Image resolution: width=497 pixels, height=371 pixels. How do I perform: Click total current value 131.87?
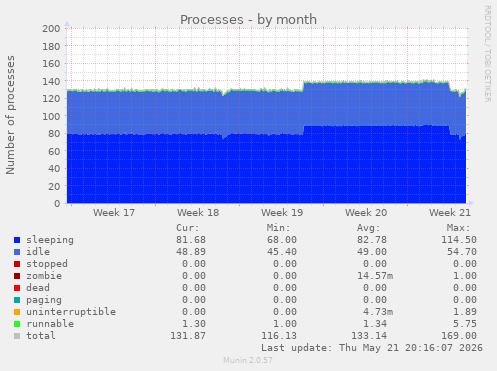188,336
